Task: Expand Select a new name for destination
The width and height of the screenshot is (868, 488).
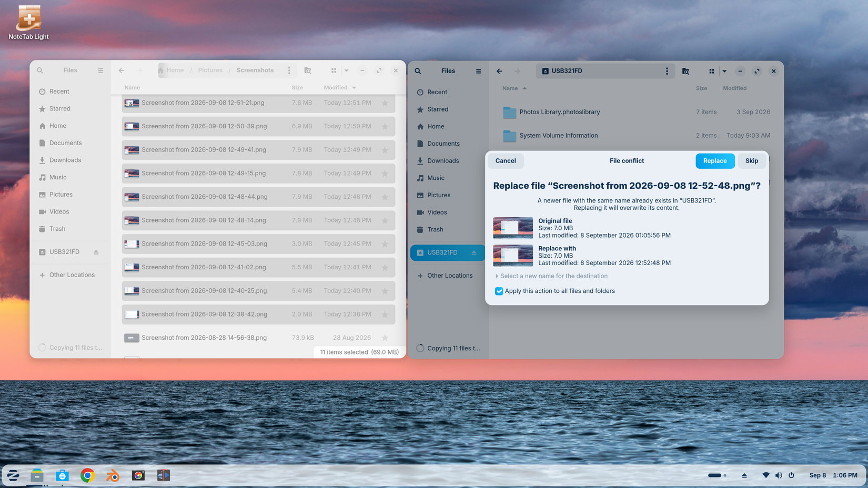Action: coord(551,276)
